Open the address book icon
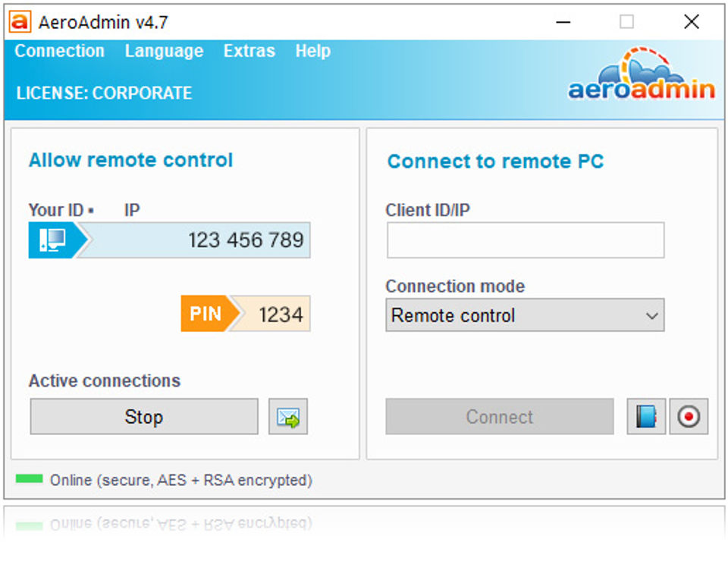Viewport: 728px width, 567px height. 646,416
